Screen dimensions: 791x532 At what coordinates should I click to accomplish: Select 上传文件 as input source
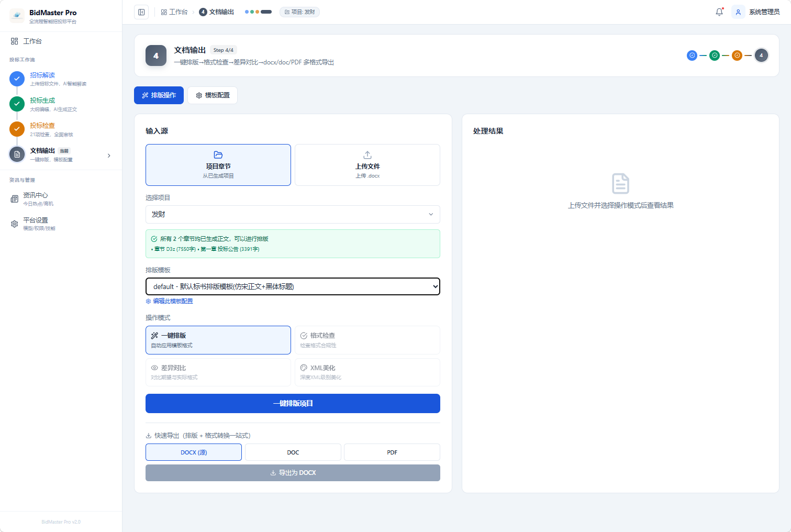tap(367, 165)
